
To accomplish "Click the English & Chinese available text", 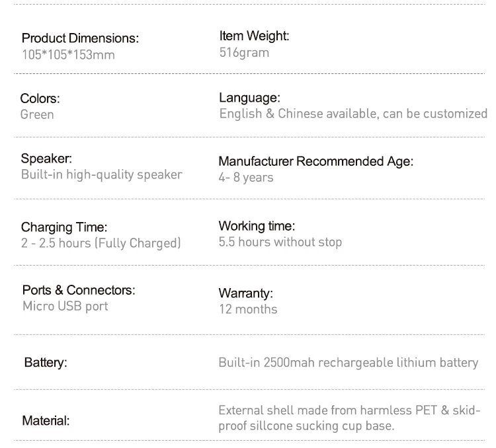I will point(353,114).
